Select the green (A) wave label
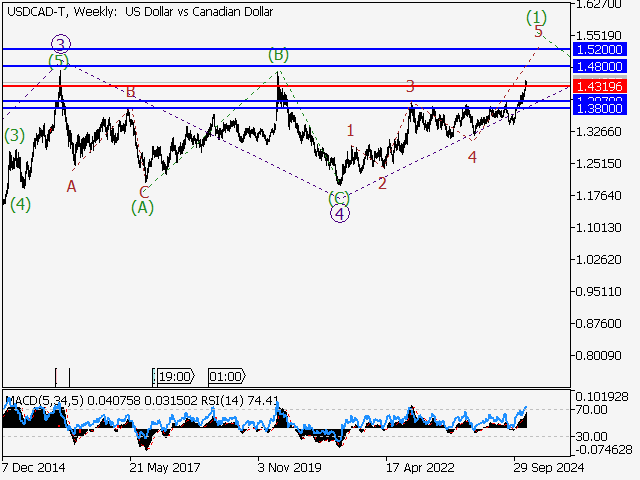This screenshot has height=480, width=640. click(143, 207)
